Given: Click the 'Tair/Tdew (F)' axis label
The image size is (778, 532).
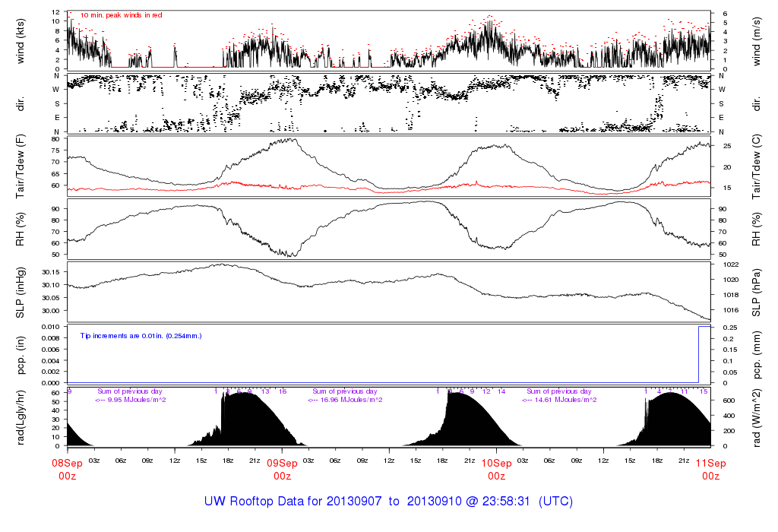Looking at the screenshot, I should point(21,166).
